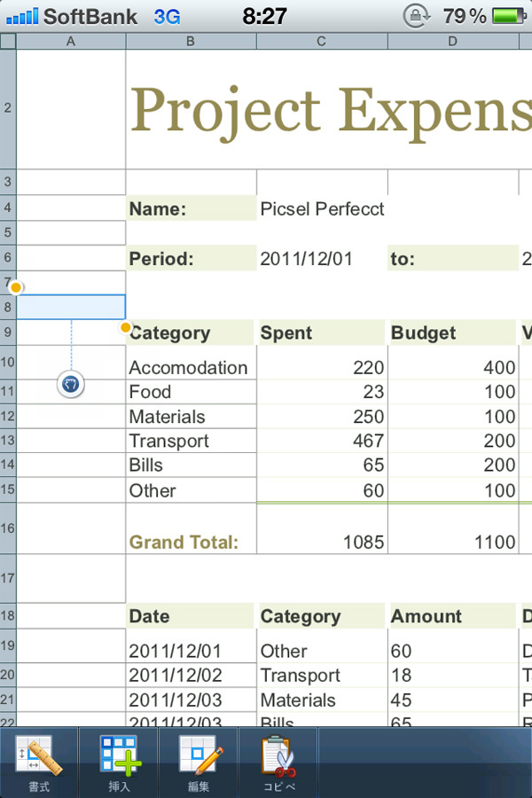This screenshot has width=532, height=798.
Task: Click the Picsel Perfecct name cell
Action: [322, 209]
